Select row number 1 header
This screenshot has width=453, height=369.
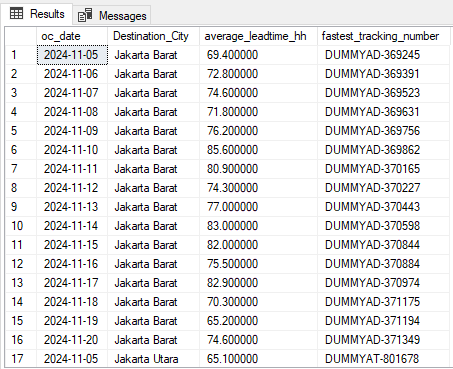(21, 55)
